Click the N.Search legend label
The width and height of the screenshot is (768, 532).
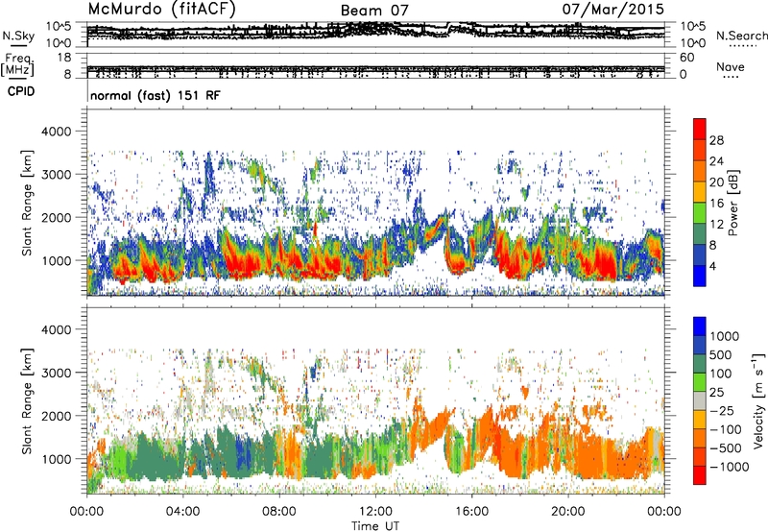click(x=741, y=36)
